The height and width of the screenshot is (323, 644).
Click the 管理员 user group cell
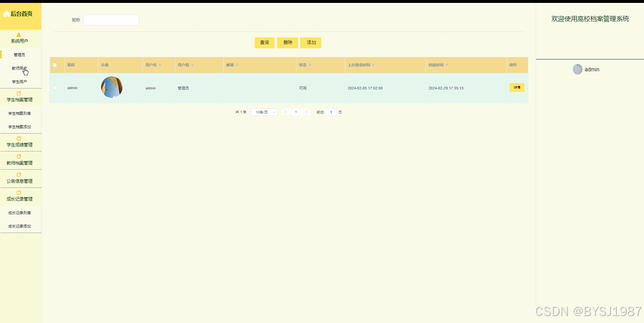point(183,88)
